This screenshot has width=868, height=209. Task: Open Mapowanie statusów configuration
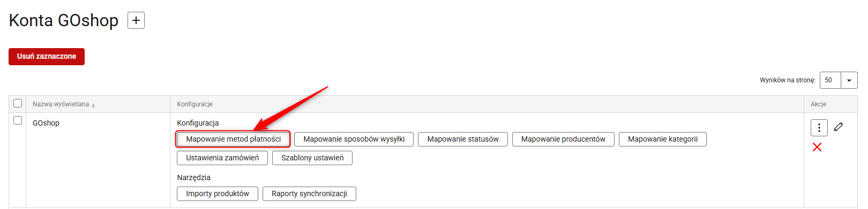coord(463,139)
